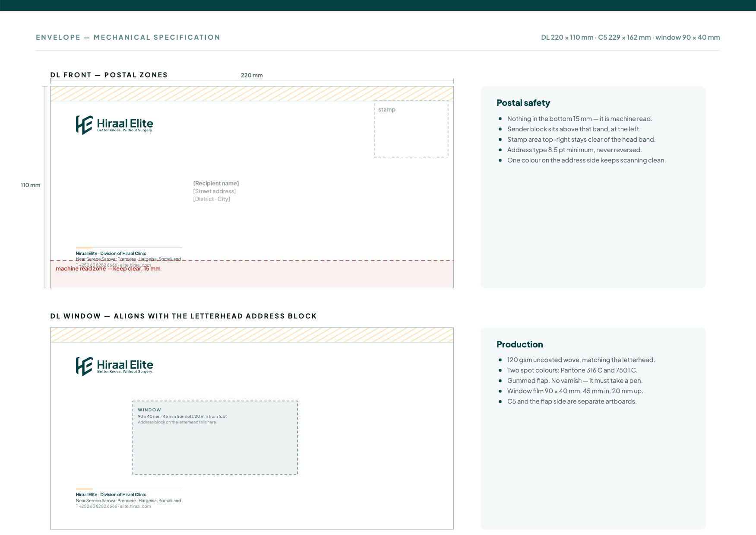Select the "DL FRONT — POSTAL ZONES" heading
The height and width of the screenshot is (535, 756).
(109, 75)
